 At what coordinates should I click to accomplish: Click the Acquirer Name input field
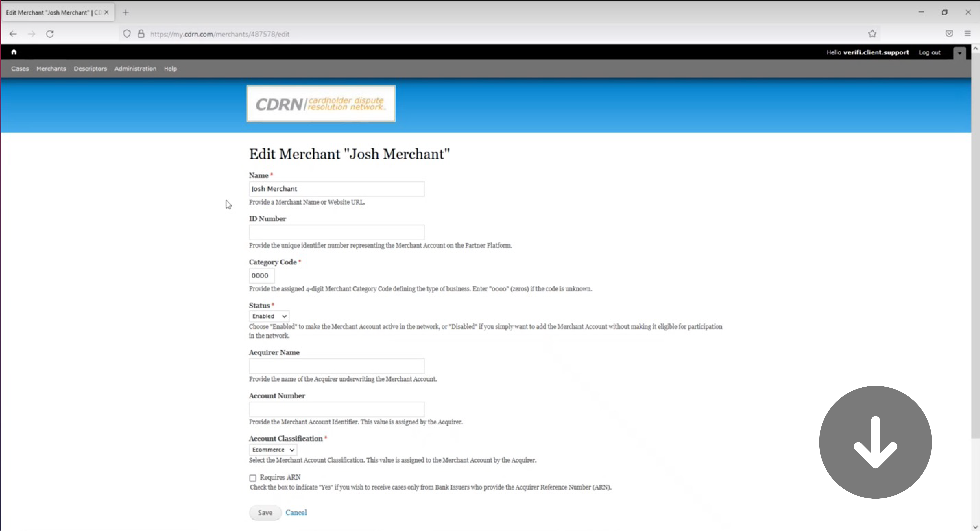pos(337,366)
